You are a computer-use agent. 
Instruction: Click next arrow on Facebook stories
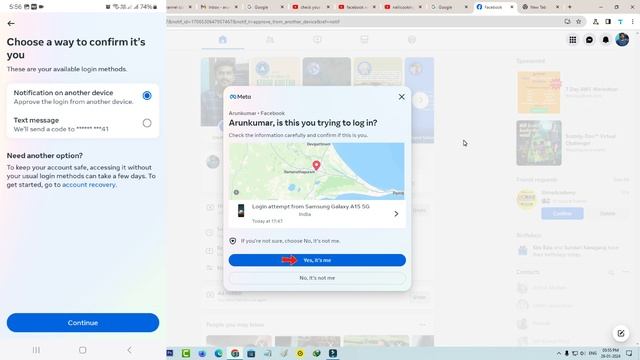pos(420,100)
